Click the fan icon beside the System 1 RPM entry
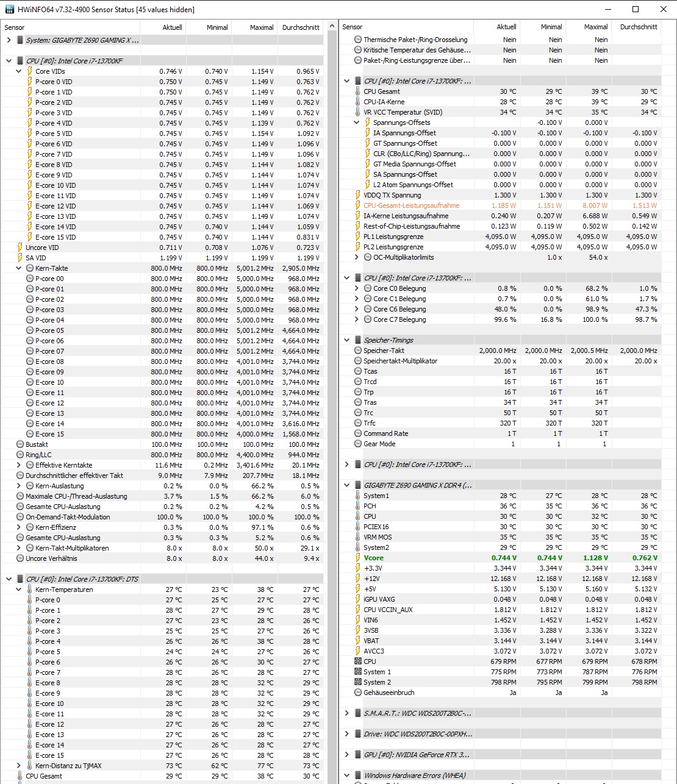677x784 pixels. 358,671
